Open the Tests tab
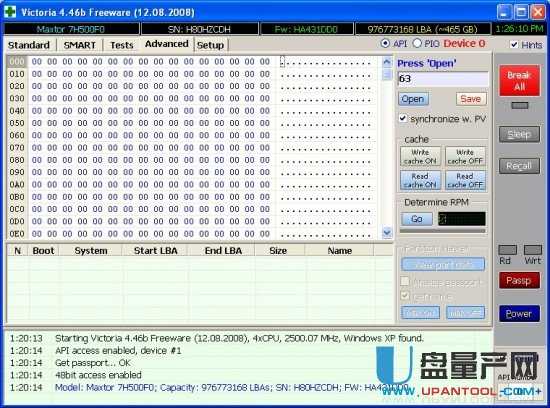550x408 pixels. point(121,45)
